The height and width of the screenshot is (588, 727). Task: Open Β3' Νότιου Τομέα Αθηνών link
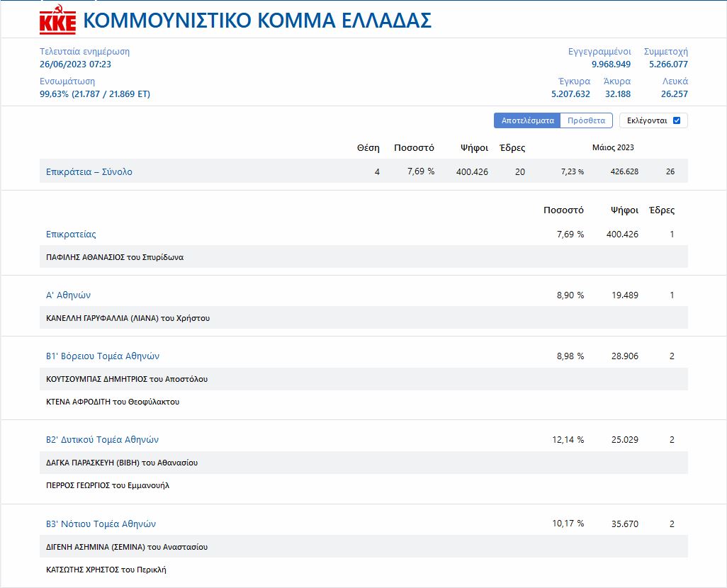pos(101,524)
